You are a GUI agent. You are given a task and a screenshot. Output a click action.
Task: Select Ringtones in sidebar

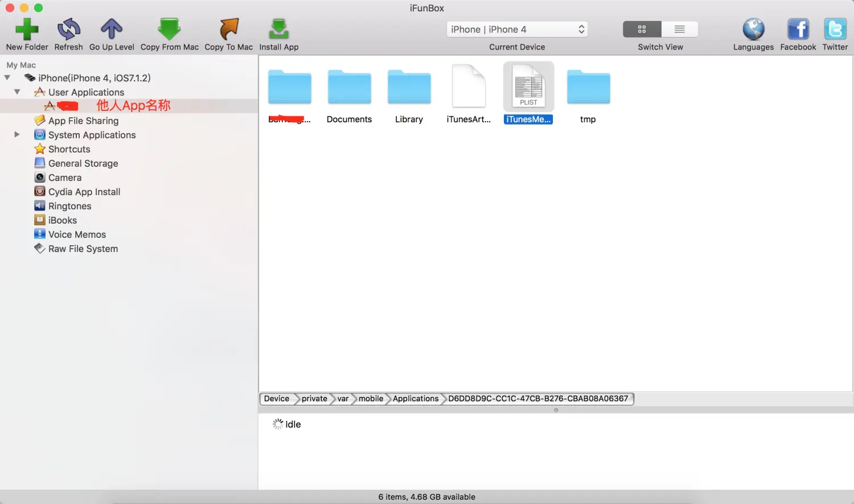pyautogui.click(x=69, y=206)
